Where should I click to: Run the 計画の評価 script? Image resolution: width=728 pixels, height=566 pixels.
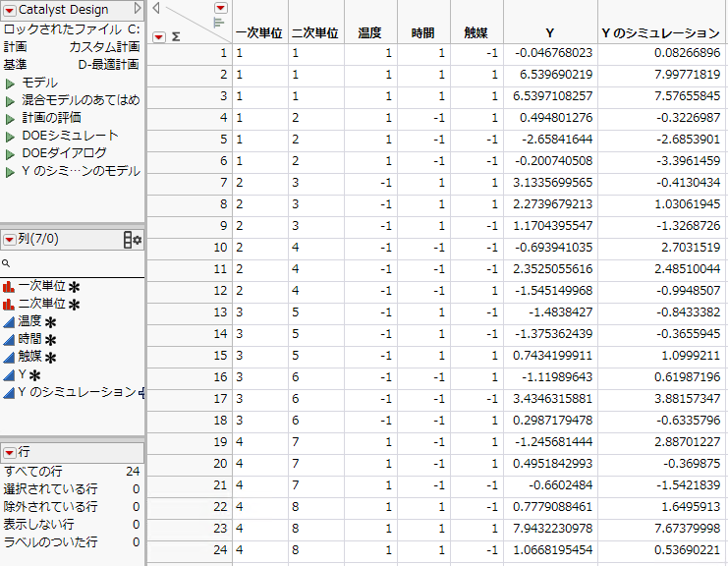[10, 119]
